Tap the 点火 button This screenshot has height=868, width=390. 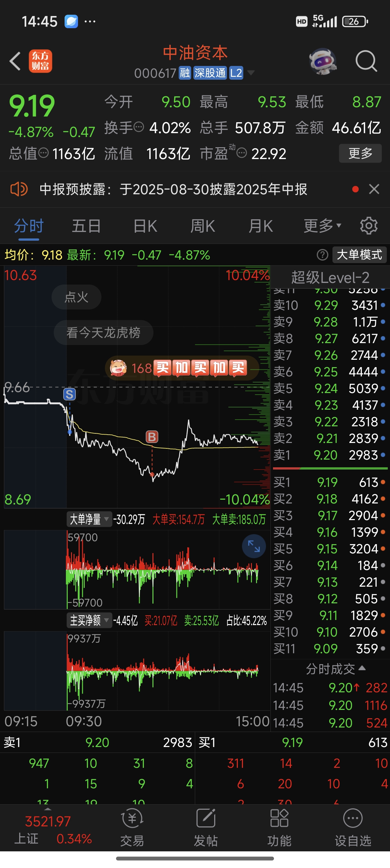(x=76, y=297)
